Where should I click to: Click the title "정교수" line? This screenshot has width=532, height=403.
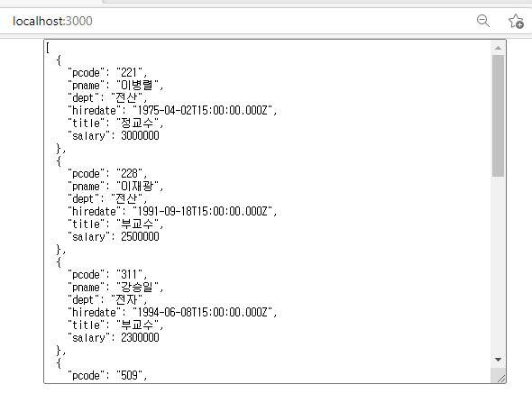click(115, 124)
